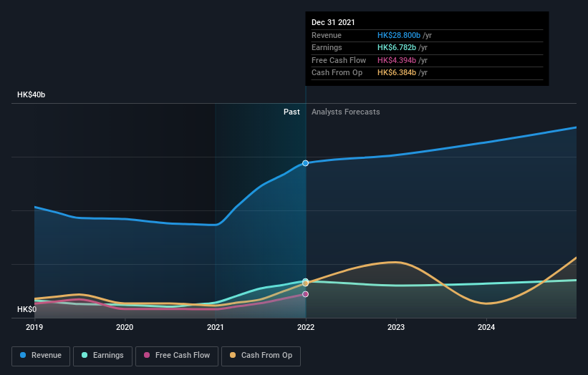This screenshot has width=588, height=375.
Task: Click the HK$40b y-axis label
Action: tap(31, 94)
